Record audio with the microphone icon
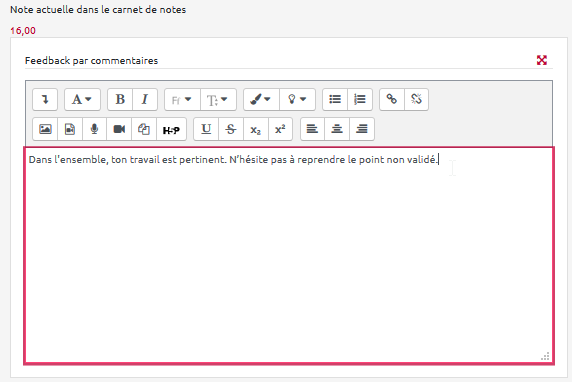572x382 pixels. (x=94, y=129)
